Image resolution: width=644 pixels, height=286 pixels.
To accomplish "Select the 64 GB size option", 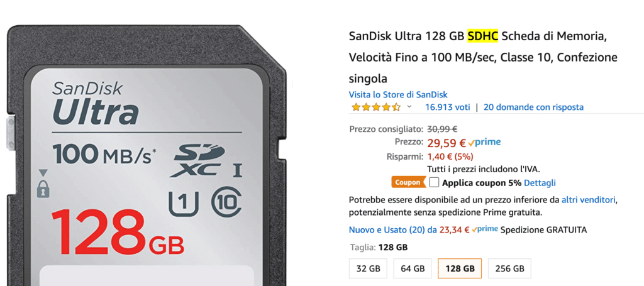I will [x=413, y=269].
